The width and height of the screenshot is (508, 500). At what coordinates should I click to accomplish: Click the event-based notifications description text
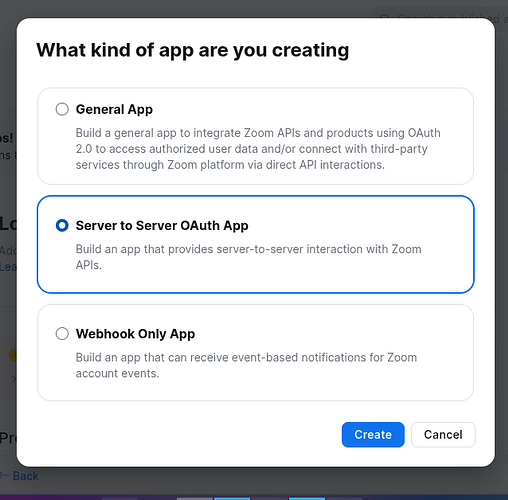pos(246,365)
